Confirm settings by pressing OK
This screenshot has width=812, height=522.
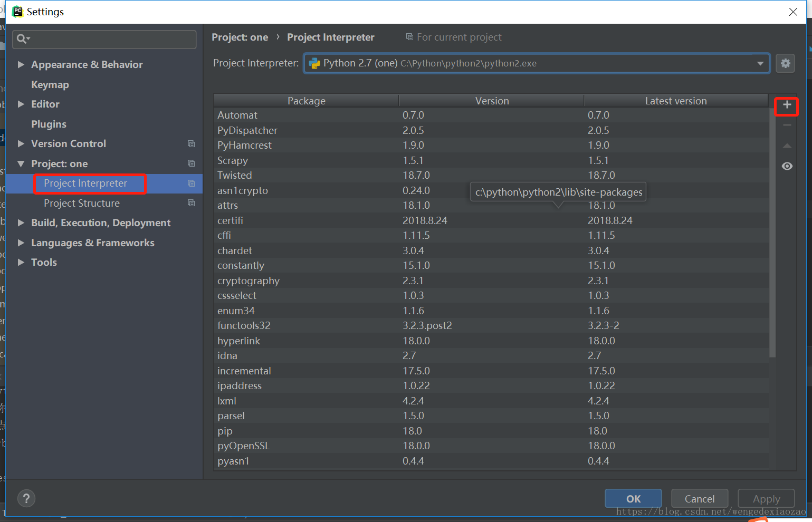tap(633, 498)
